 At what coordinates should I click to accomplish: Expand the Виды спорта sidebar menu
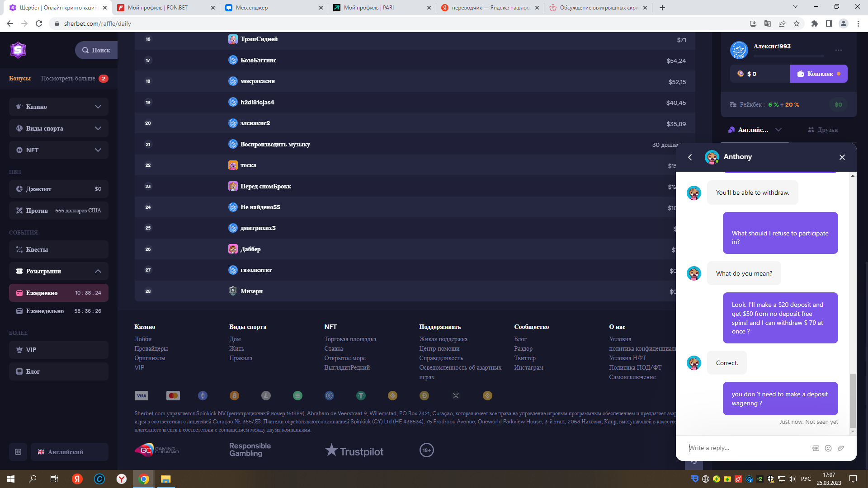tap(98, 128)
